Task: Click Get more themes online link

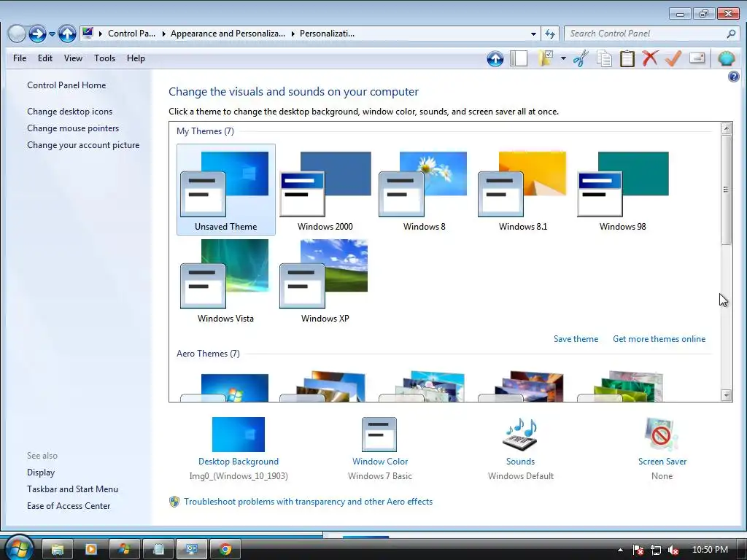Action: (x=659, y=339)
